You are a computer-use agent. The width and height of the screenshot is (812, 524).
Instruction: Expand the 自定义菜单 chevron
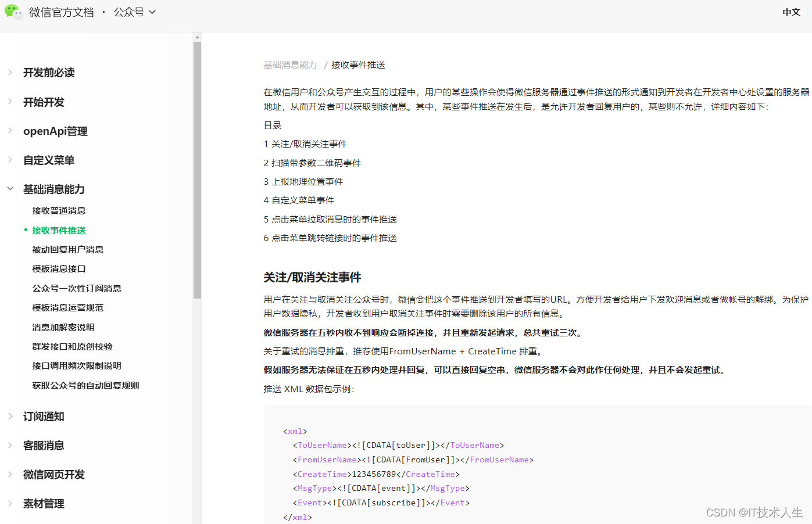10,160
